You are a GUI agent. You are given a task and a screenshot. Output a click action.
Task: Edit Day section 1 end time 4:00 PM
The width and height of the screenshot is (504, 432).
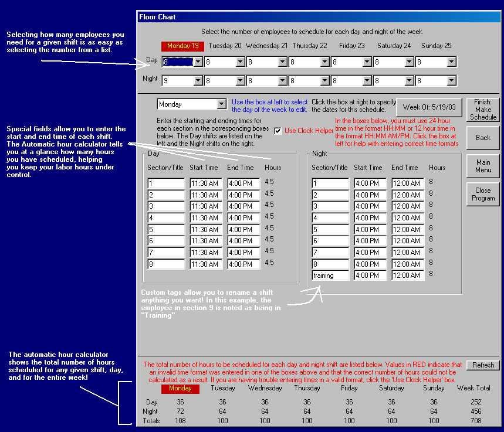243,183
